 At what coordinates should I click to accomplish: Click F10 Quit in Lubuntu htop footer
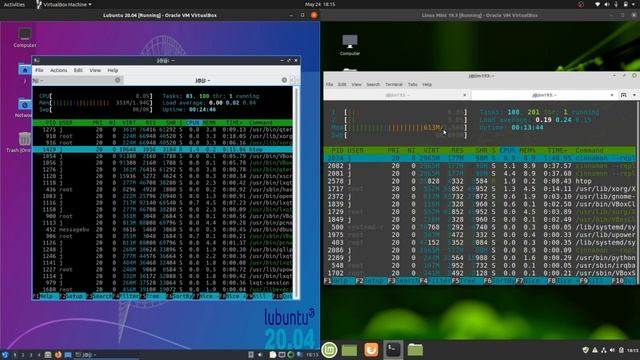283,296
